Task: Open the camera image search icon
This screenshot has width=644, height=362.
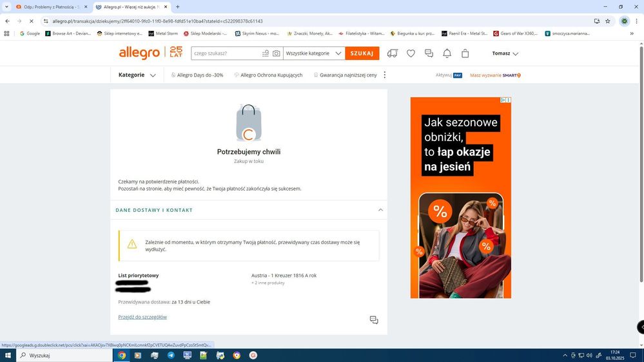Action: (277, 53)
